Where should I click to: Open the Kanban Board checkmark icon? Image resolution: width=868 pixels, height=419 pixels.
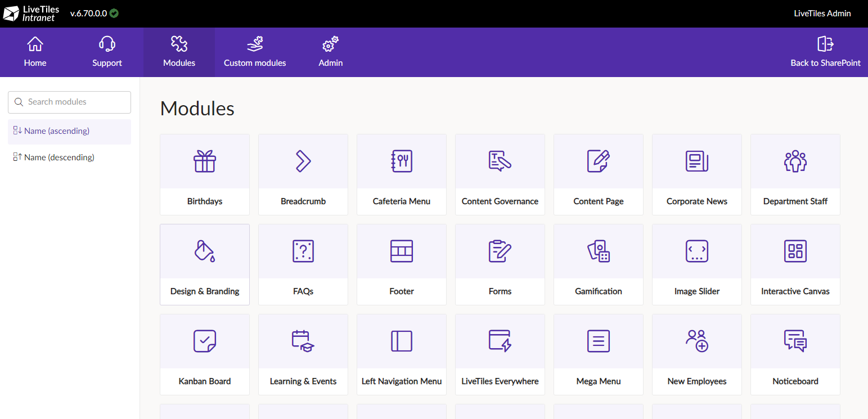tap(205, 341)
